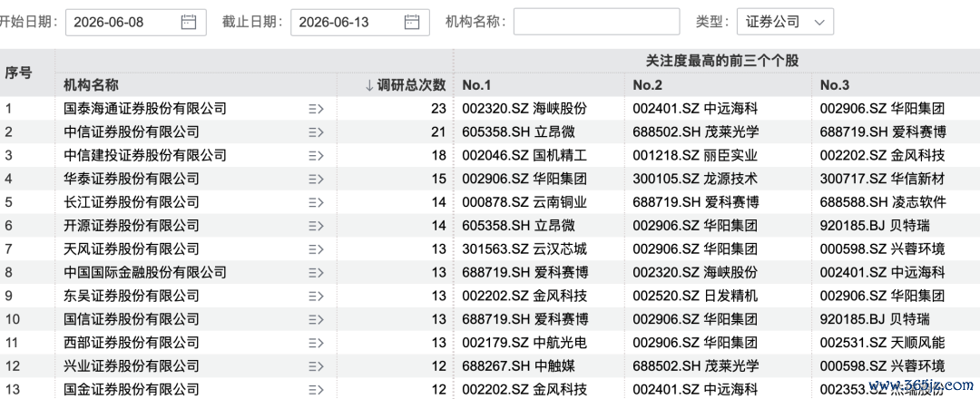Click the 机构名称 column header
Screen dimensions: 980x399
point(92,85)
